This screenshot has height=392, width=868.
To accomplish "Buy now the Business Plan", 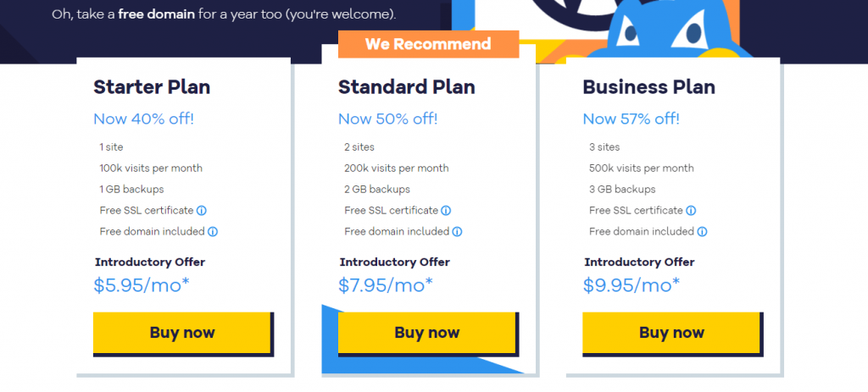I will (671, 333).
